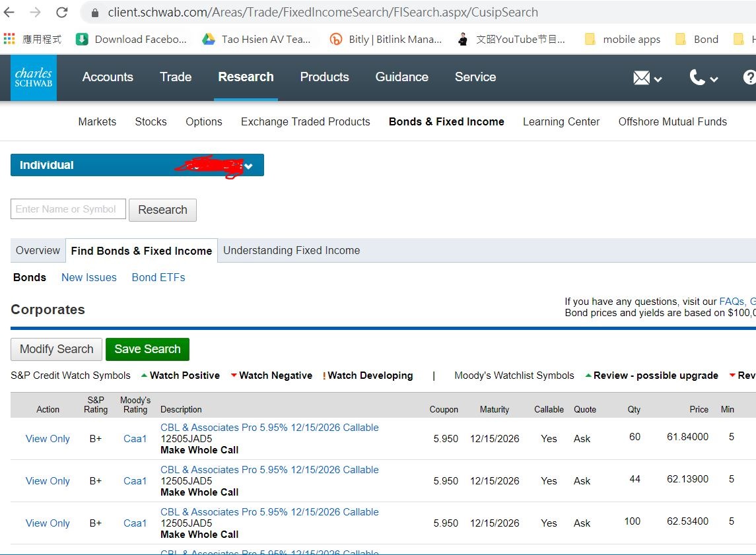Click the browser forward arrow
Image resolution: width=756 pixels, height=555 pixels.
(x=35, y=12)
